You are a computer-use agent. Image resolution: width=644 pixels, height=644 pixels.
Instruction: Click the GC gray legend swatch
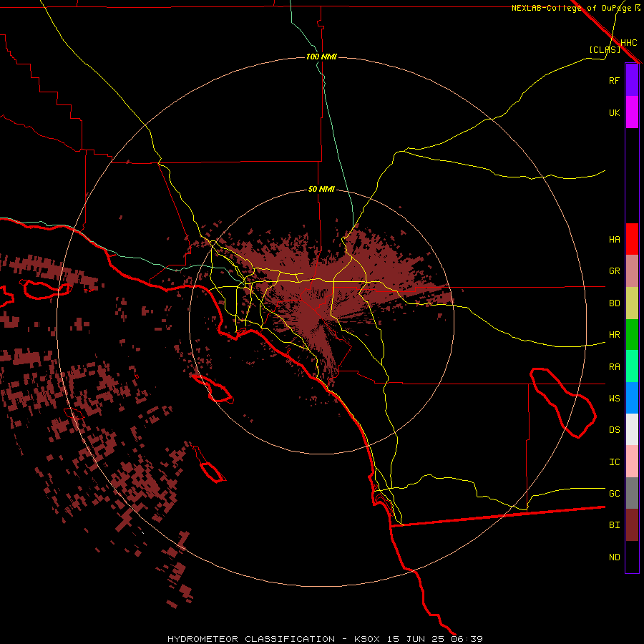click(x=632, y=493)
